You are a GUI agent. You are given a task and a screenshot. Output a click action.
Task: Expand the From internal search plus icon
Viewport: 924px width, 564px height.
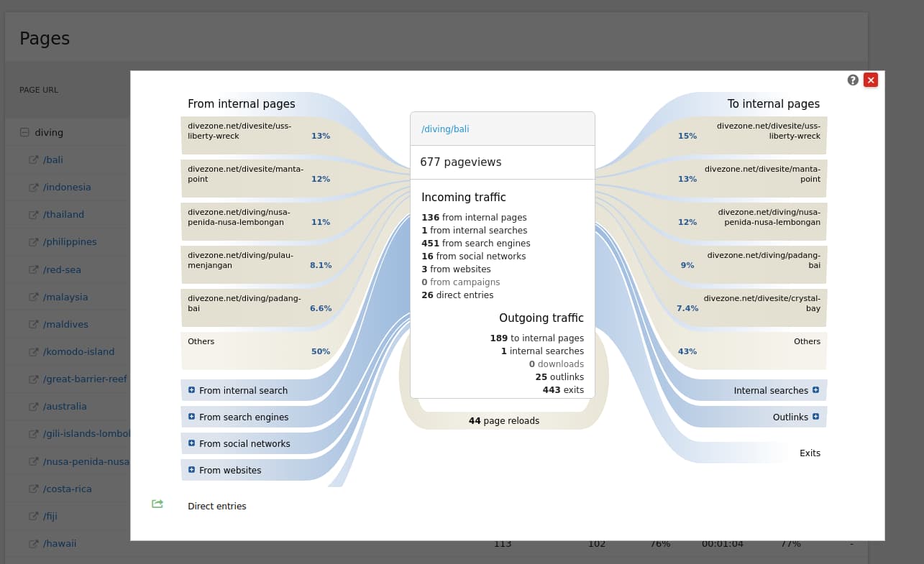[x=191, y=390]
